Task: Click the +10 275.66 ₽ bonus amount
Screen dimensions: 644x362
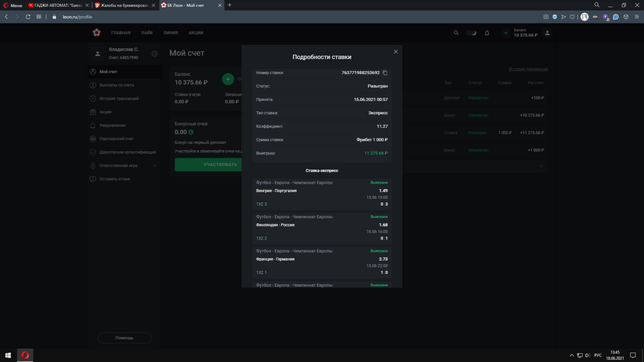Action: (532, 116)
